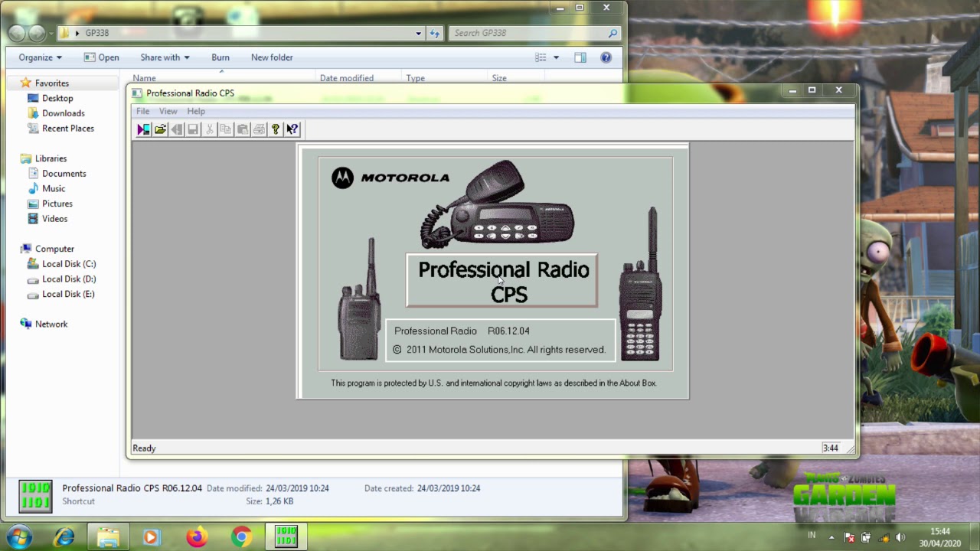Activate the context Help pointer icon
Viewport: 980px width, 551px height.
292,129
